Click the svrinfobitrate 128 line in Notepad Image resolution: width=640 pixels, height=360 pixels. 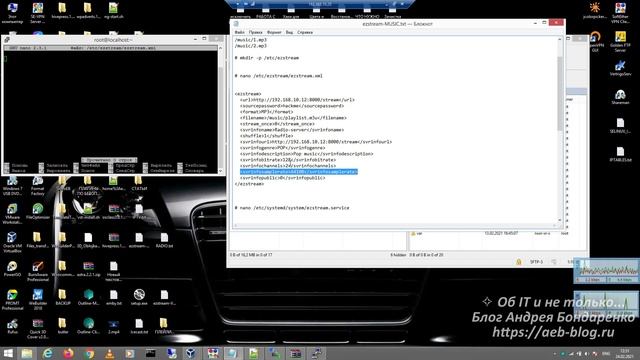click(288, 160)
